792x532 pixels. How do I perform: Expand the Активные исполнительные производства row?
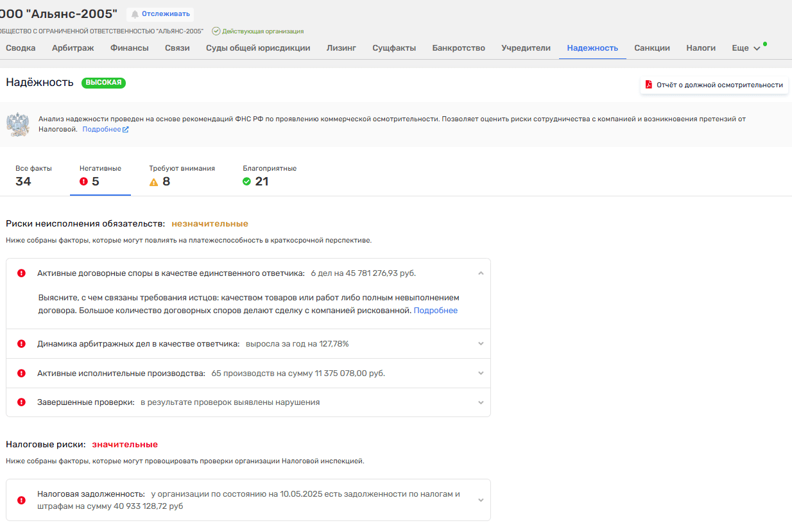tap(481, 373)
